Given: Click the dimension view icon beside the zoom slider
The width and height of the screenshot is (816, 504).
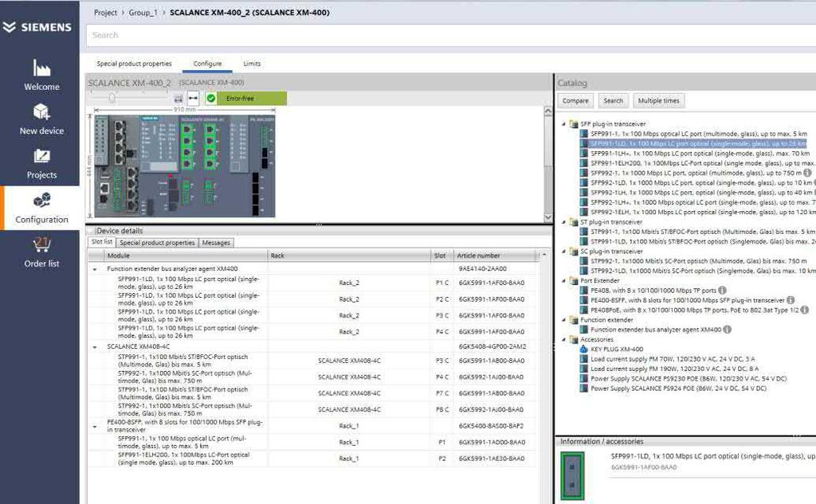Looking at the screenshot, I should pos(178,98).
